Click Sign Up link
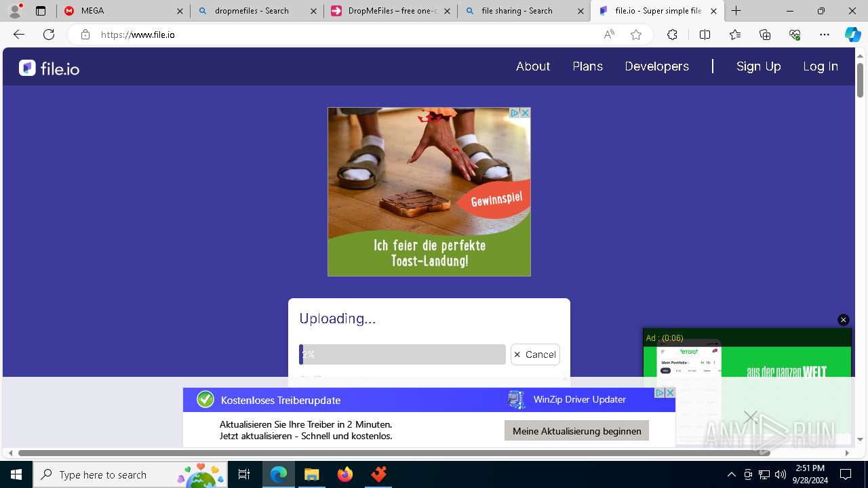 click(759, 66)
